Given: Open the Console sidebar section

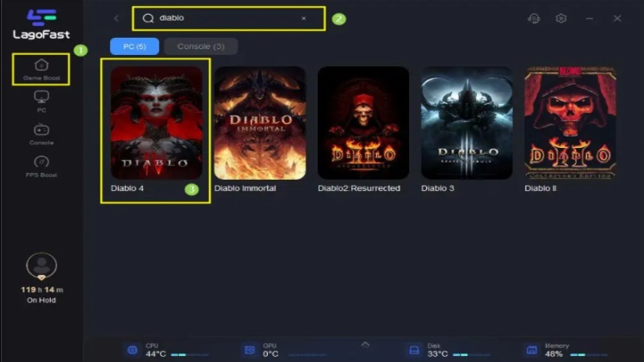Looking at the screenshot, I should (41, 134).
